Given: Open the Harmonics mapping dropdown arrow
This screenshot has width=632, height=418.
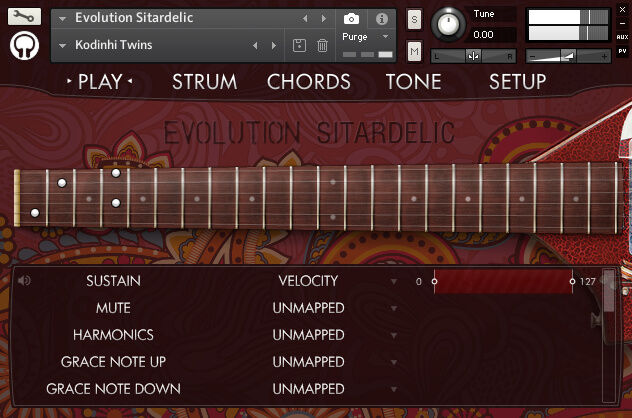Looking at the screenshot, I should tap(393, 335).
